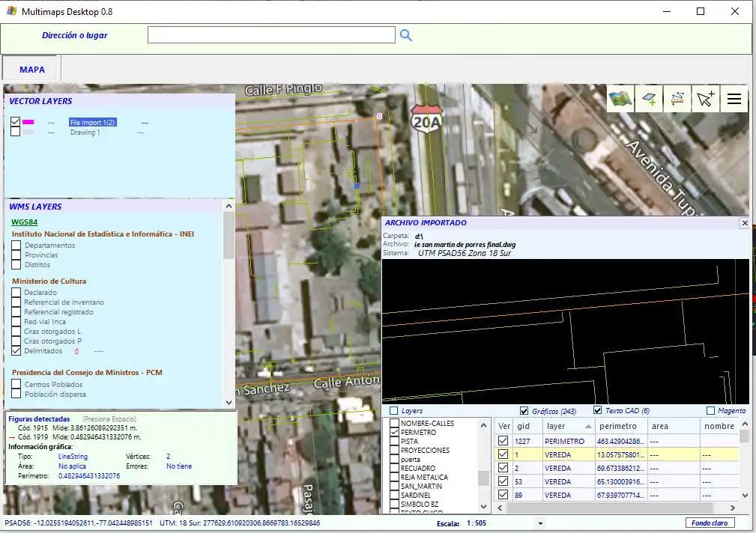Select the File import 1(2) layer

tap(92, 122)
